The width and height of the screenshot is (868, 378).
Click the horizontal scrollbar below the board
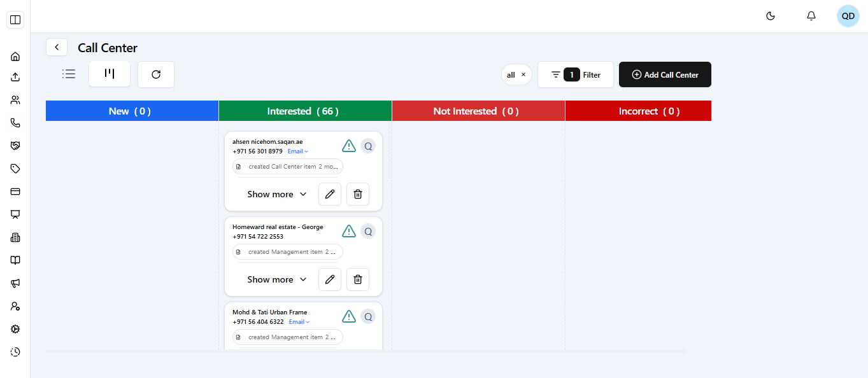(x=366, y=351)
